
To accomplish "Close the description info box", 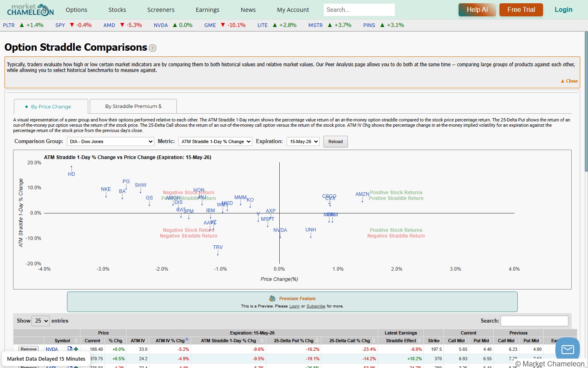I will click(x=569, y=81).
